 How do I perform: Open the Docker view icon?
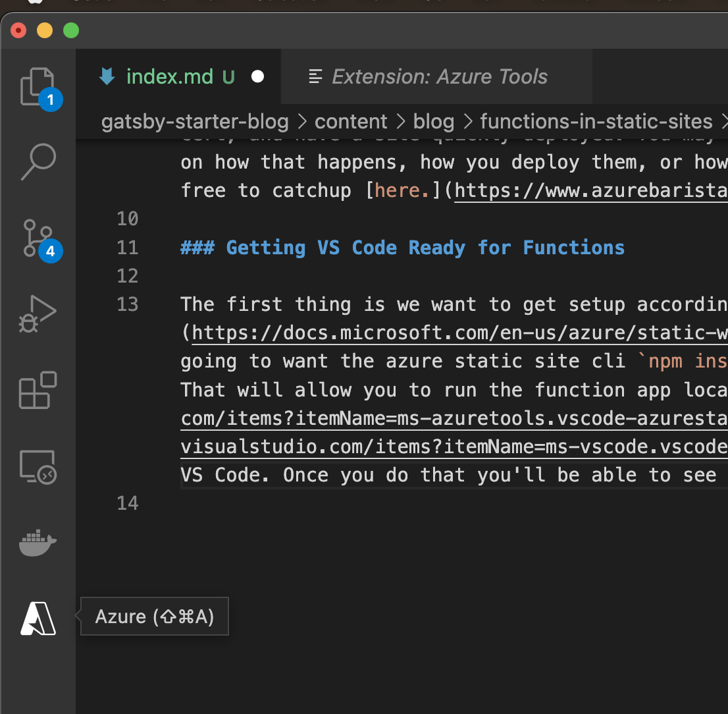tap(38, 543)
